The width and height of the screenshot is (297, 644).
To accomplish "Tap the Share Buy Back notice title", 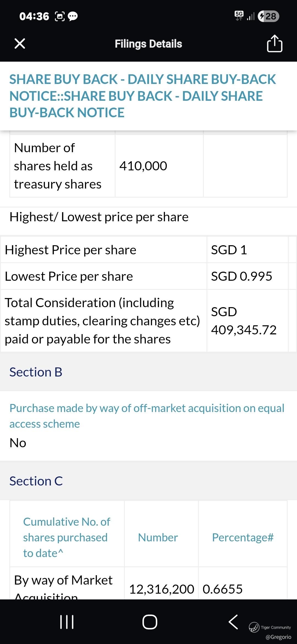I will coord(142,96).
